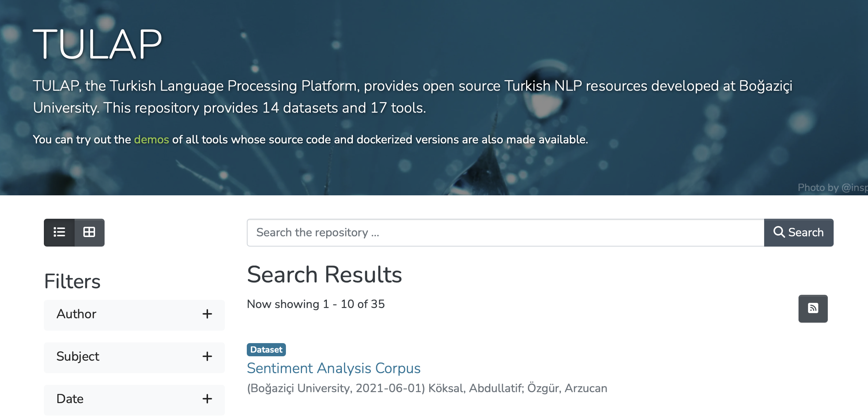Focus the Search the repository field
The height and width of the screenshot is (417, 868).
coord(505,232)
